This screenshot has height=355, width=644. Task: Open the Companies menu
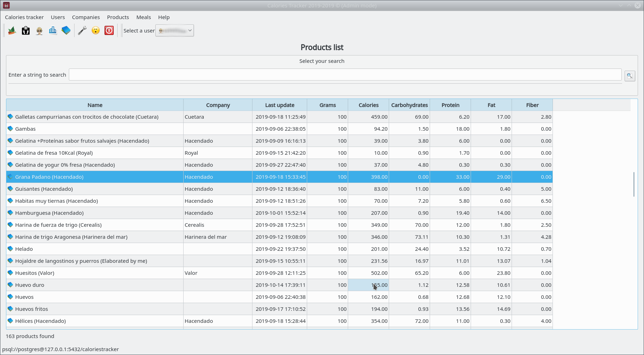click(x=86, y=17)
